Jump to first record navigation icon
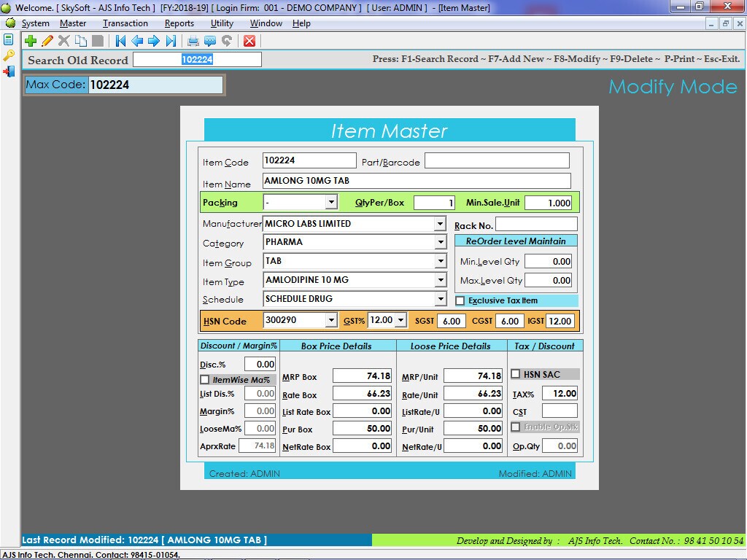 pyautogui.click(x=120, y=42)
